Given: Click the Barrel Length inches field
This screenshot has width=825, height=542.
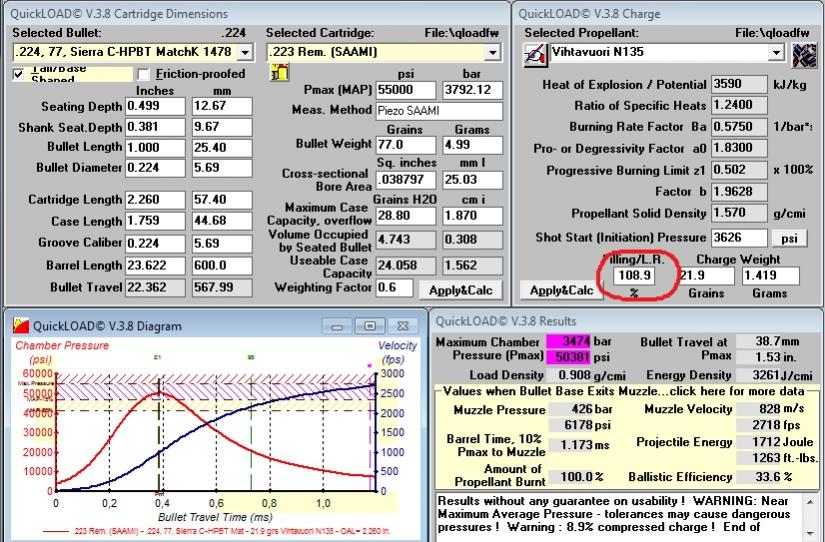Looking at the screenshot, I should click(155, 265).
